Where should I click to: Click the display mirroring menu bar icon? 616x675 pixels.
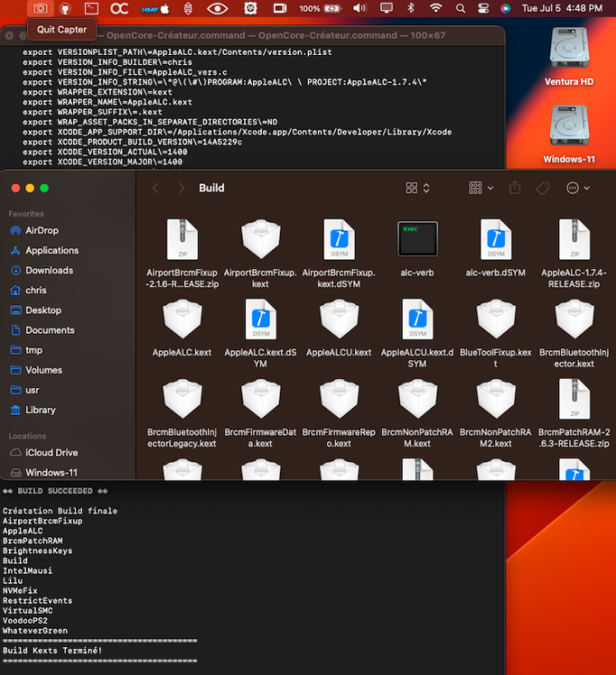click(x=386, y=8)
